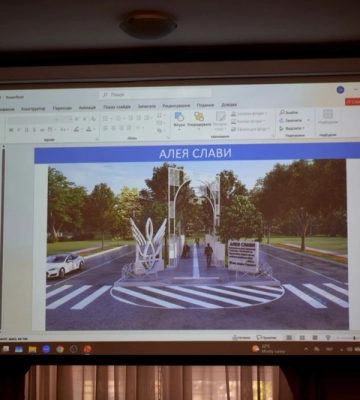360x400 pixels.
Task: Open the Нотатки notes pane button
Action: (241, 337)
